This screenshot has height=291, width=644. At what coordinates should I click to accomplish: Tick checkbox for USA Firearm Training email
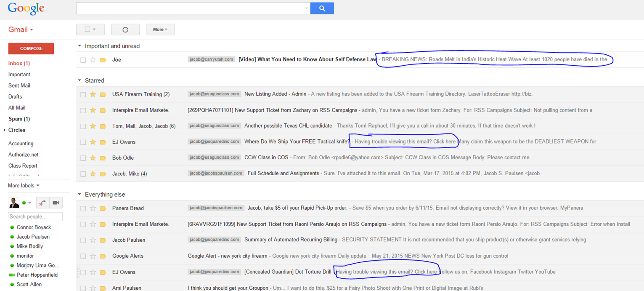point(83,95)
